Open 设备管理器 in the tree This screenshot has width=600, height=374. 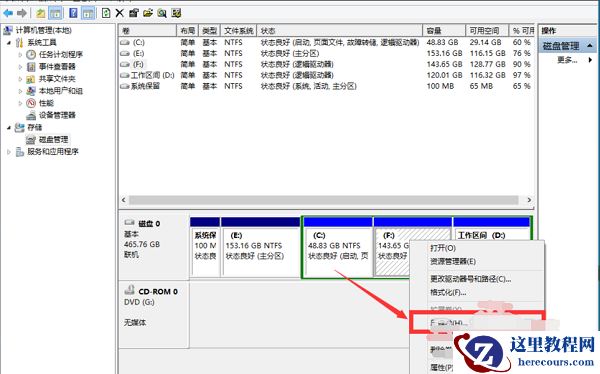point(57,115)
